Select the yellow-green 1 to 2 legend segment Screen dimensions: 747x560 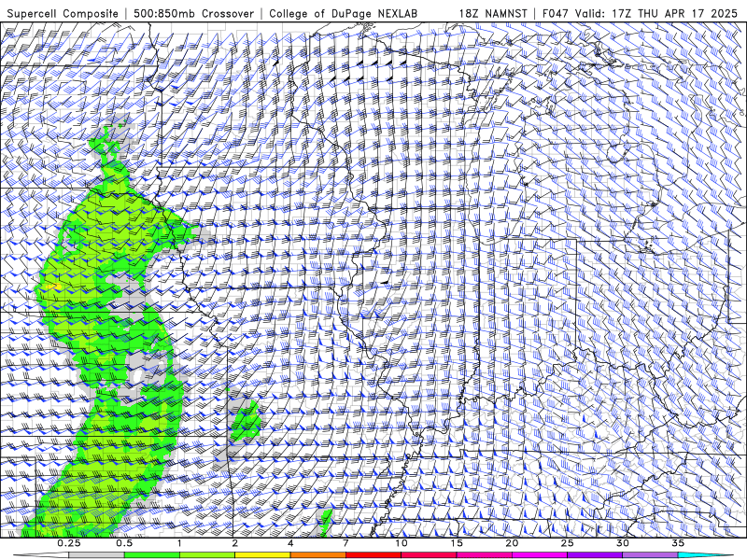click(x=207, y=555)
